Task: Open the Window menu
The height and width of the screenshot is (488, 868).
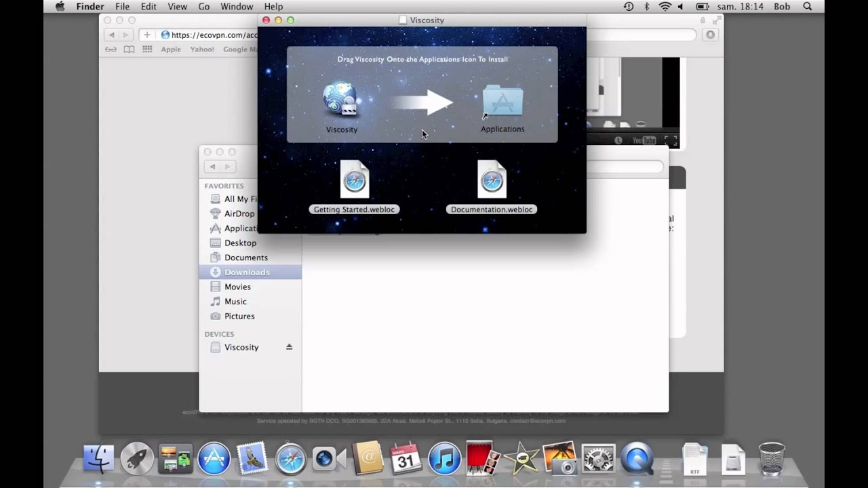Action: point(237,7)
